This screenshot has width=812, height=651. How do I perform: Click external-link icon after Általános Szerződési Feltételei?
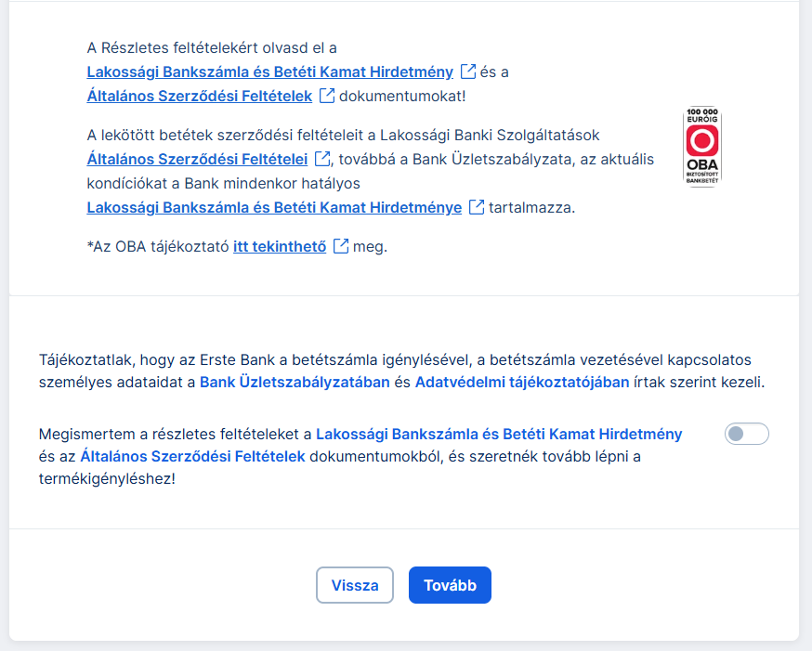click(x=322, y=159)
